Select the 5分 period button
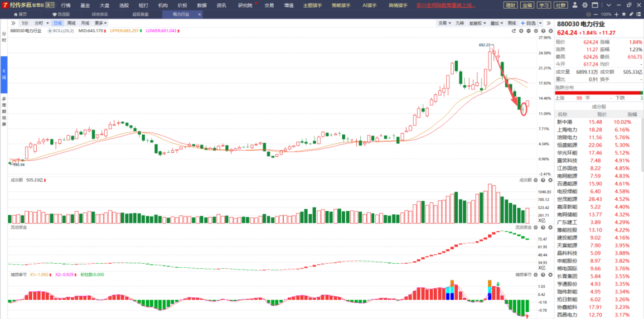The width and height of the screenshot is (644, 319). click(24, 23)
